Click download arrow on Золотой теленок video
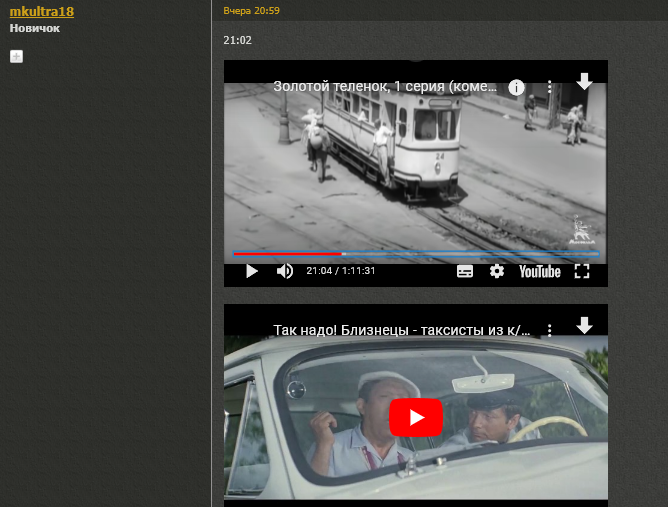The width and height of the screenshot is (668, 507). [x=584, y=81]
